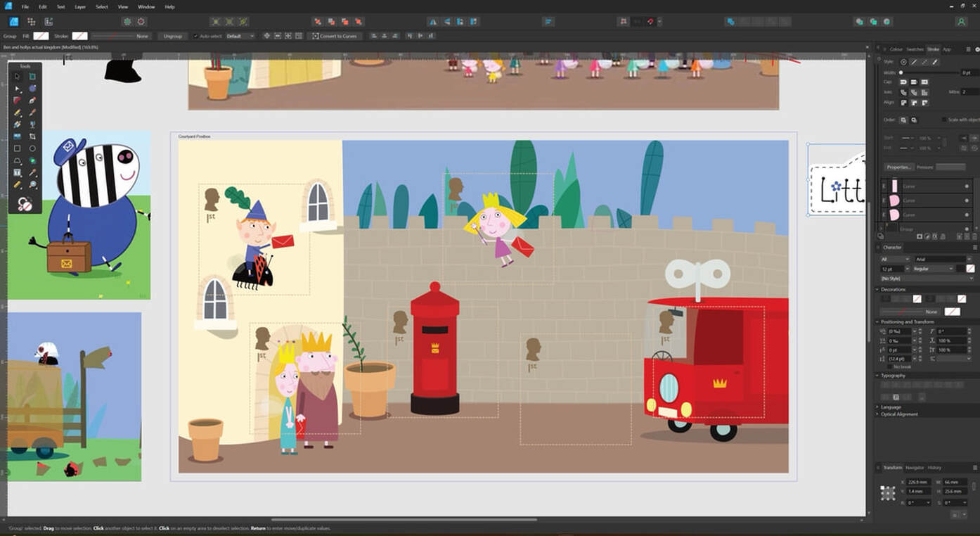Click the Mitre value field
Screen dimensions: 980x536
click(969, 92)
